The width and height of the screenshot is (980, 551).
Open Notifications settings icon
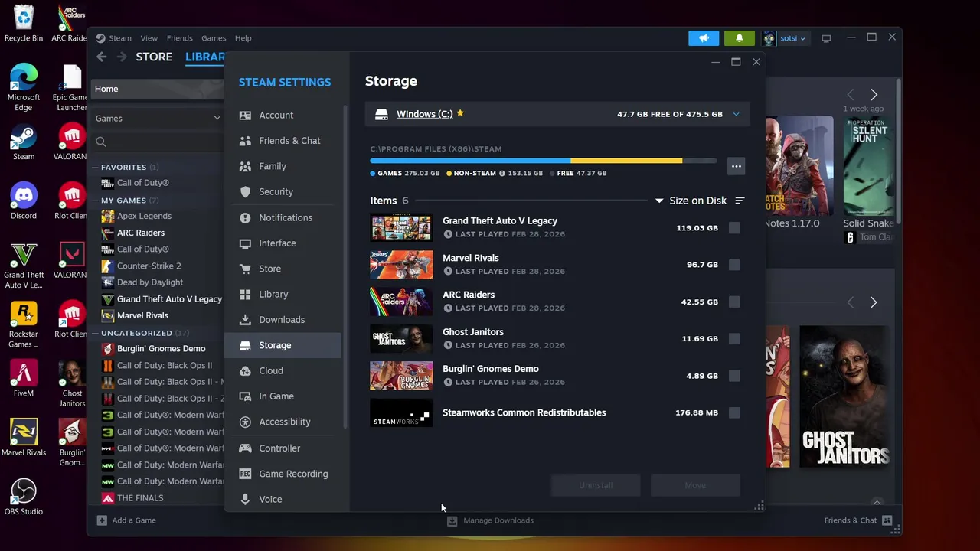tap(245, 218)
